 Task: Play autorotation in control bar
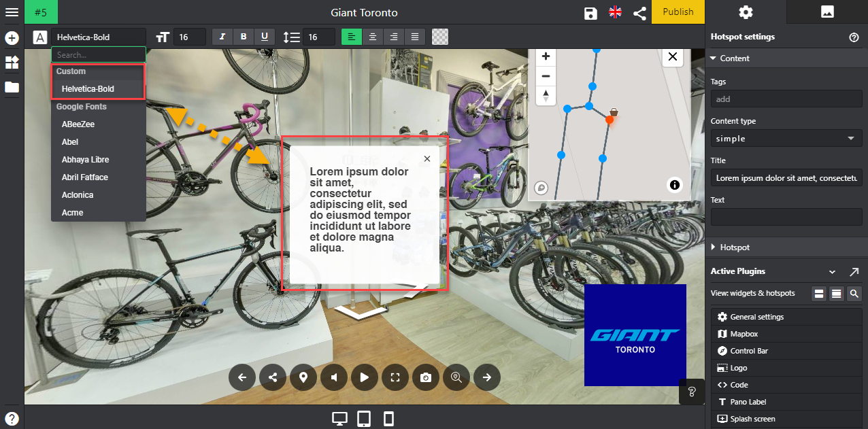coord(365,377)
